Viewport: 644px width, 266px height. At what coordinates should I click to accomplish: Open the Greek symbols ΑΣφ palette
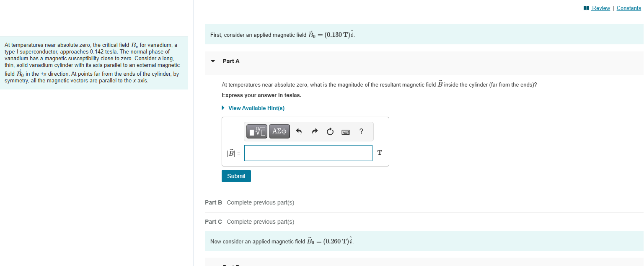279,131
